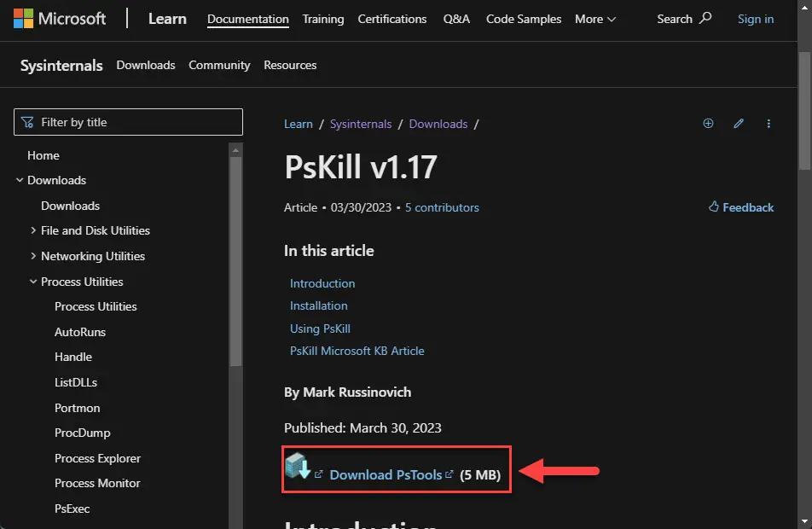This screenshot has height=529, width=812.
Task: Jump to Using PsKill section
Action: 320,328
